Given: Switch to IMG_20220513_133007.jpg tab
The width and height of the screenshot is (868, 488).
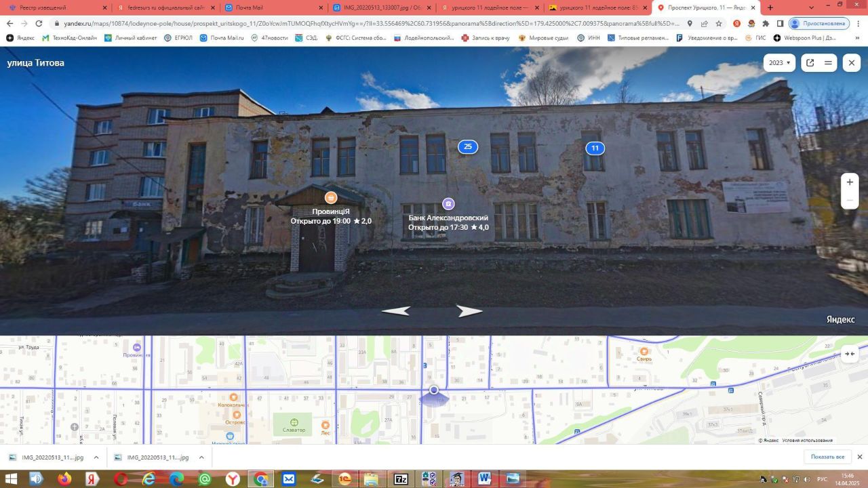Looking at the screenshot, I should point(382,7).
